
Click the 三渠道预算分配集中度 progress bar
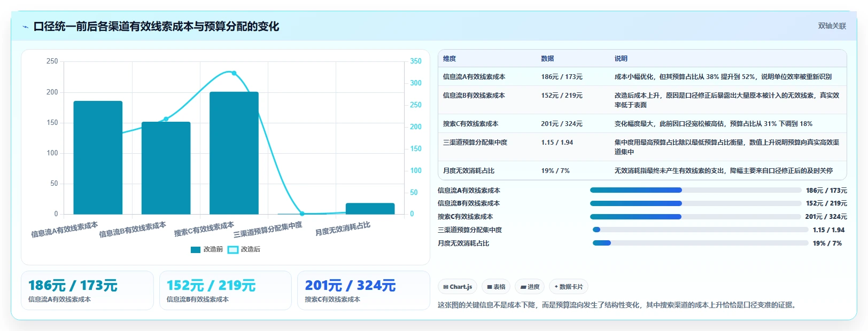pyautogui.click(x=700, y=230)
